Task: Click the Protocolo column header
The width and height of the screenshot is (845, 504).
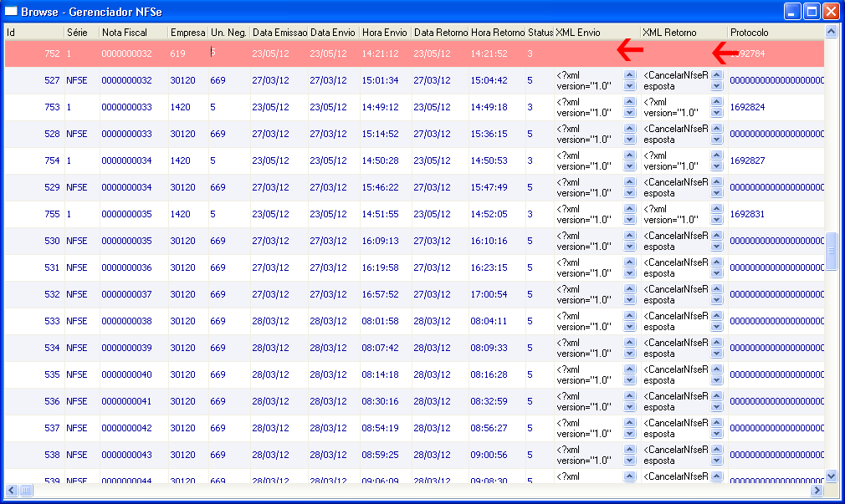Action: pyautogui.click(x=776, y=33)
